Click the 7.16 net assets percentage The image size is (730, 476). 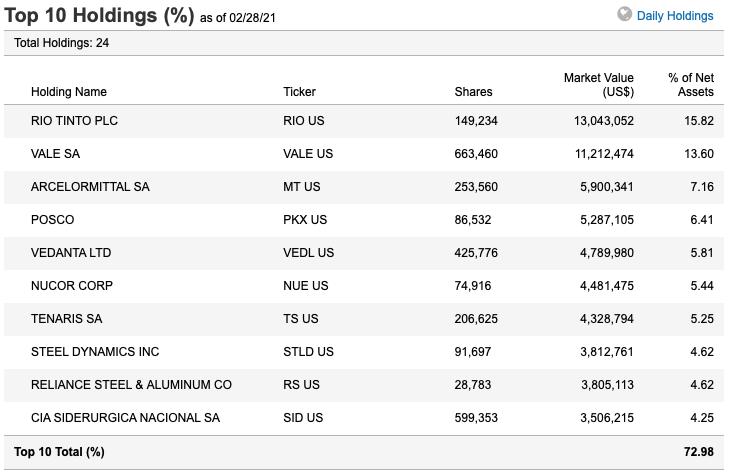(702, 187)
